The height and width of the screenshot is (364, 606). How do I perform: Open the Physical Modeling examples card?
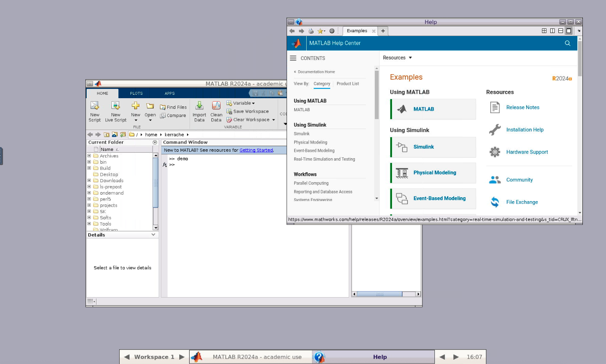click(433, 173)
